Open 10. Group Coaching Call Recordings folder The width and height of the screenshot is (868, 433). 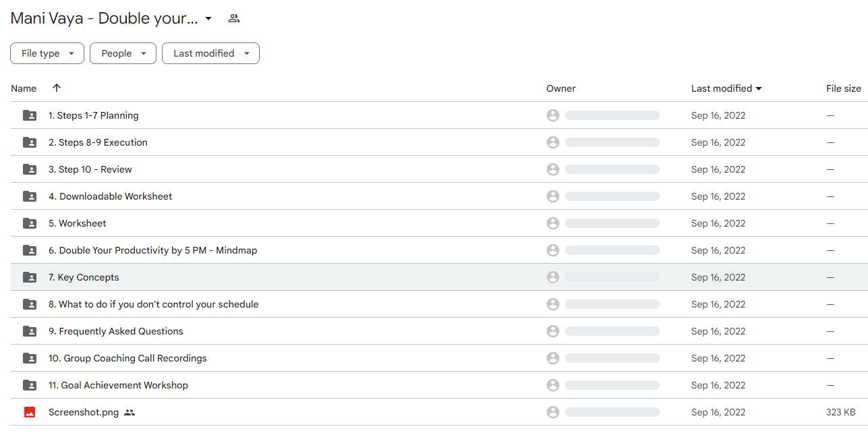coord(127,358)
